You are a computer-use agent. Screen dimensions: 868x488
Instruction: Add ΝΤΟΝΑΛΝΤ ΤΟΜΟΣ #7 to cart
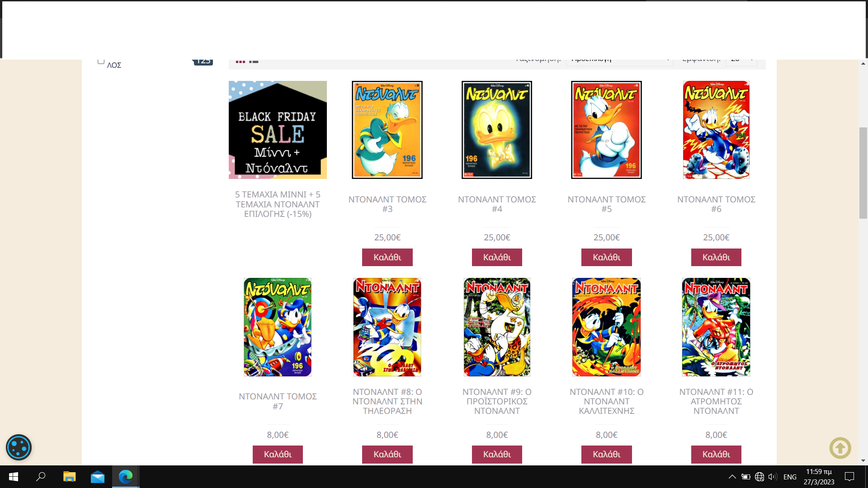(278, 454)
